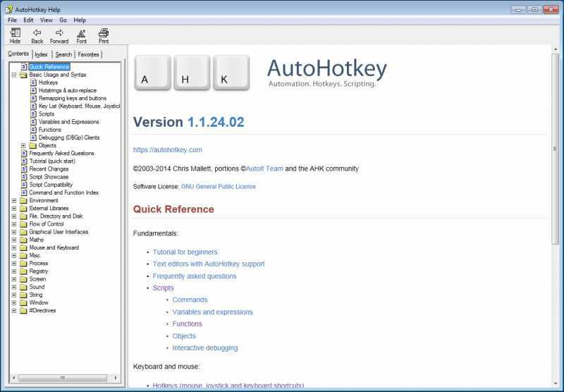Image resolution: width=564 pixels, height=392 pixels.
Task: Go back with the Back arrow
Action: coord(37,33)
